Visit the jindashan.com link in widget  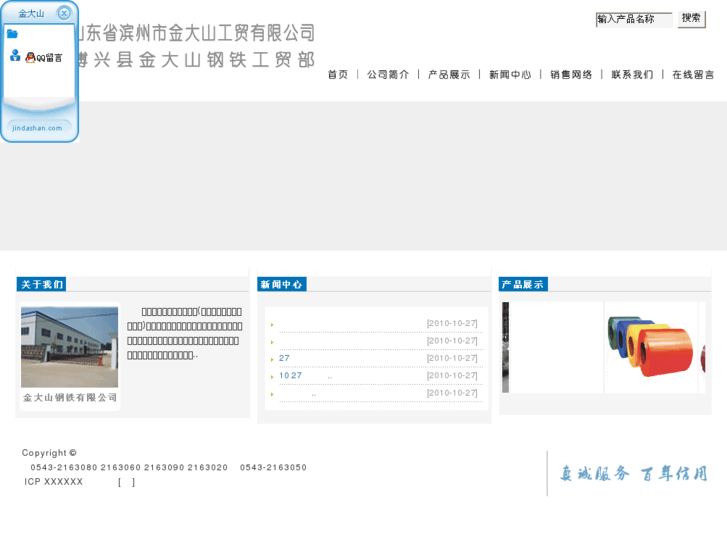[x=37, y=128]
